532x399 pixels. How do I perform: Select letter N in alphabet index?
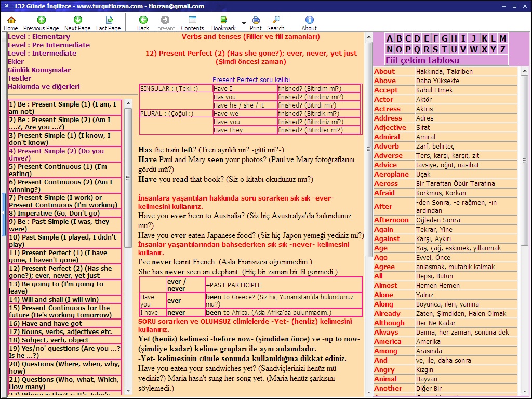(390, 49)
